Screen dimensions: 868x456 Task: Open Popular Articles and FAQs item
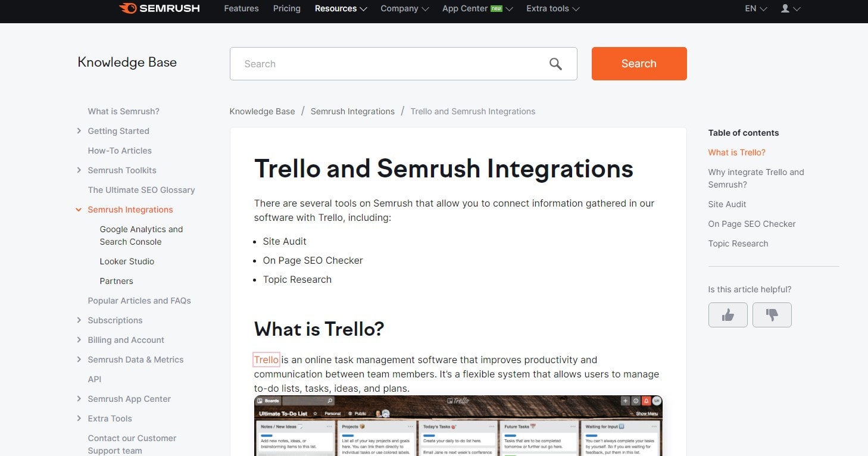[x=139, y=301]
